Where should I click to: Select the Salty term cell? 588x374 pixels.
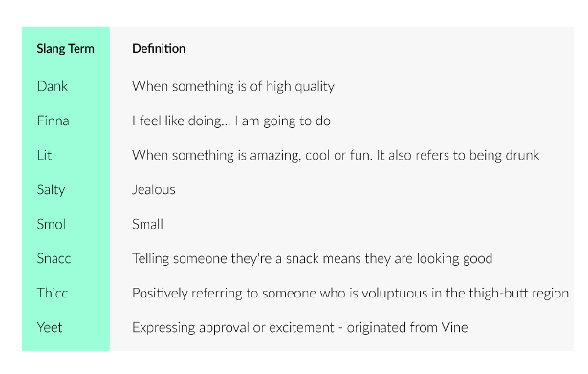(x=51, y=189)
